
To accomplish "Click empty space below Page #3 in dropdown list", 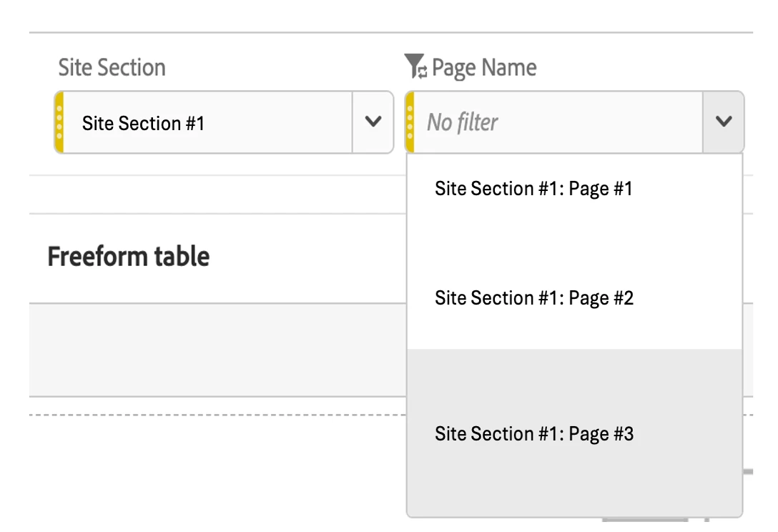I will [x=572, y=486].
